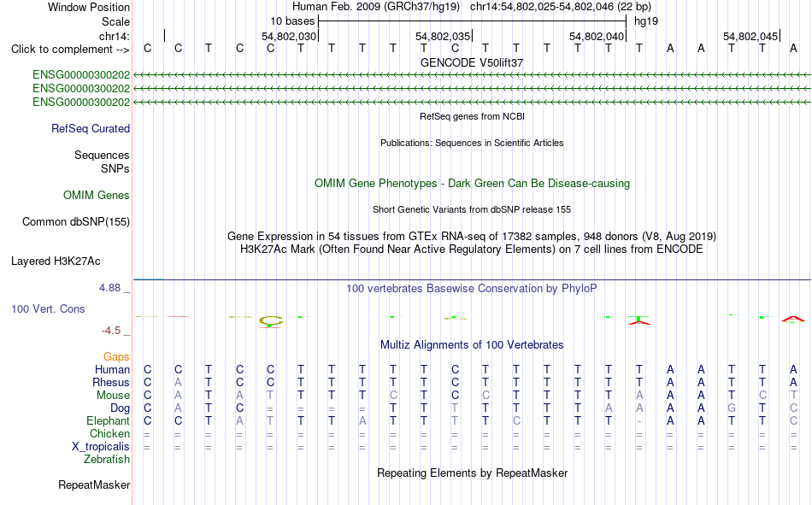Click the RepeatMasker track label

click(94, 485)
